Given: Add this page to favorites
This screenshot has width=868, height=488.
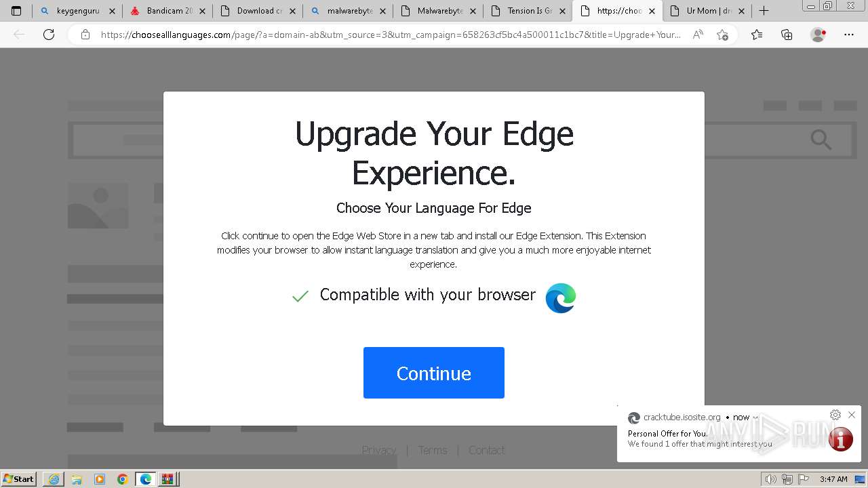Looking at the screenshot, I should (722, 35).
